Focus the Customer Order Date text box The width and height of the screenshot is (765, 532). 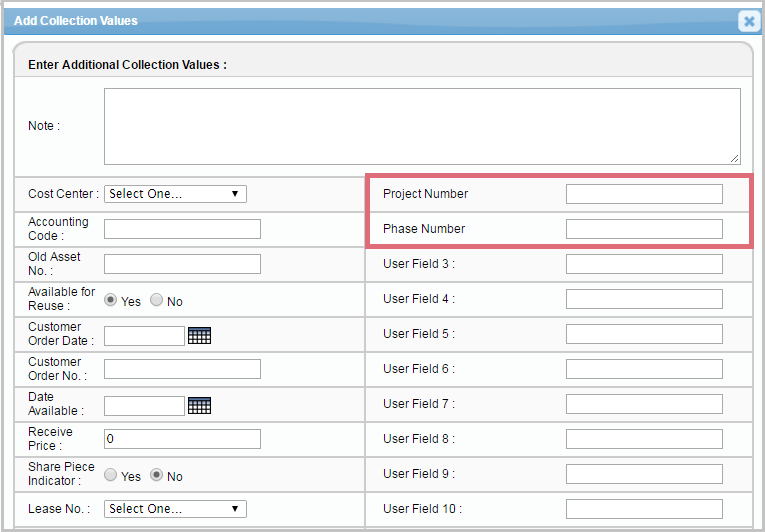(x=144, y=336)
